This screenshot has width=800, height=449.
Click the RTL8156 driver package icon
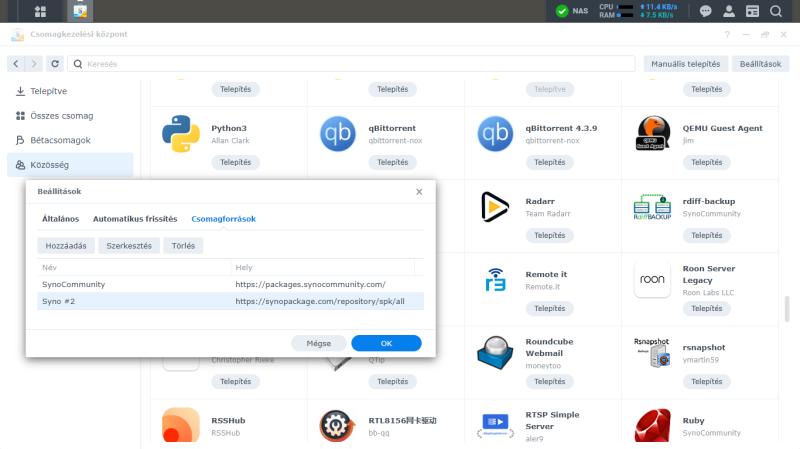tap(337, 426)
